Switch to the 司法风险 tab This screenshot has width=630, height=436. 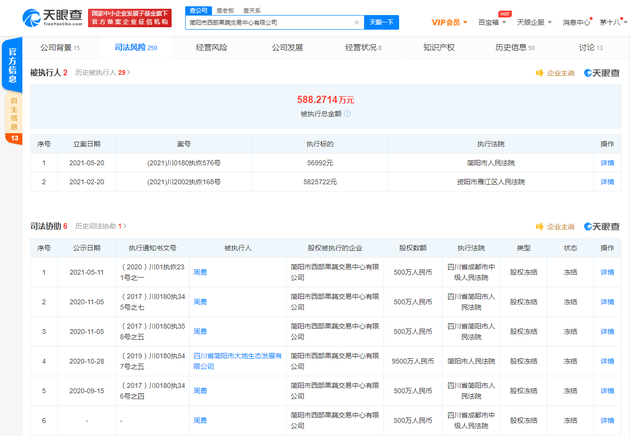(130, 47)
